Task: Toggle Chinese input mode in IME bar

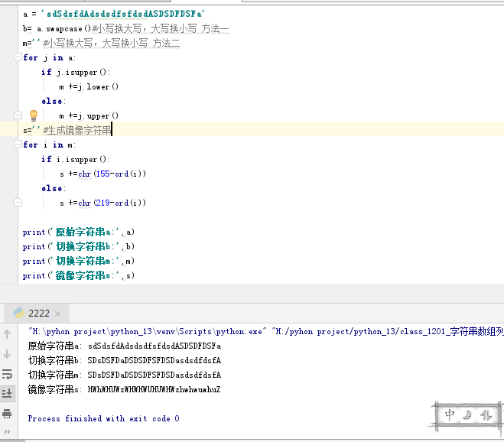Action: pos(450,416)
